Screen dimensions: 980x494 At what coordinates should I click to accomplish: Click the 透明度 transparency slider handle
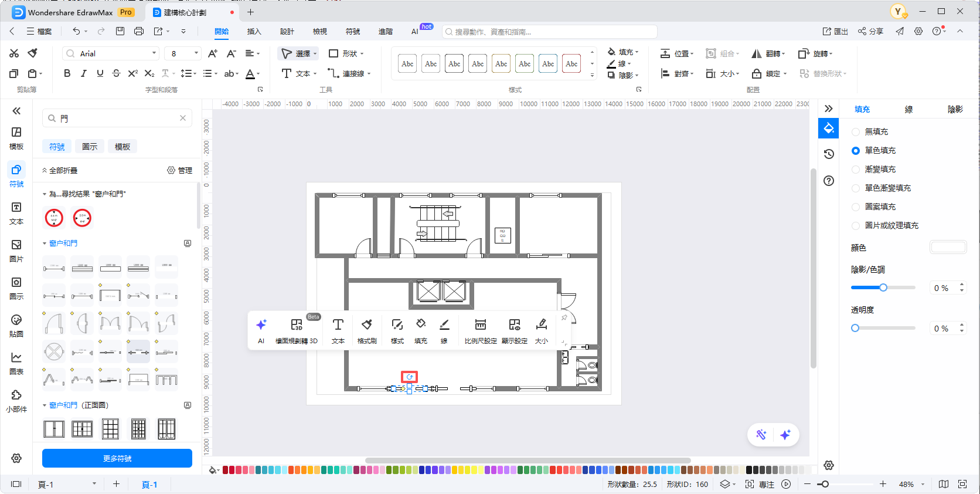tap(855, 328)
